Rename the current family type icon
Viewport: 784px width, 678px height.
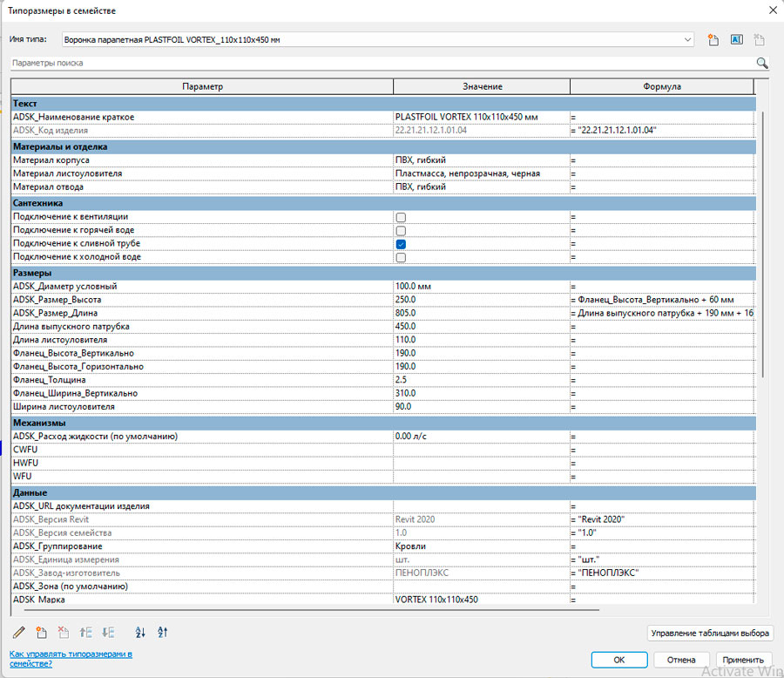coord(736,40)
